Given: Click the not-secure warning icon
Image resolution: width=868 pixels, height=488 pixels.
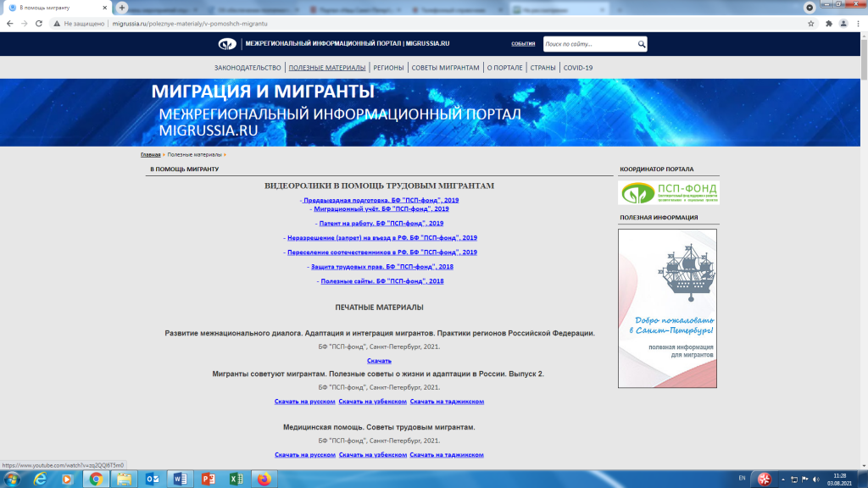Looking at the screenshot, I should pyautogui.click(x=57, y=24).
